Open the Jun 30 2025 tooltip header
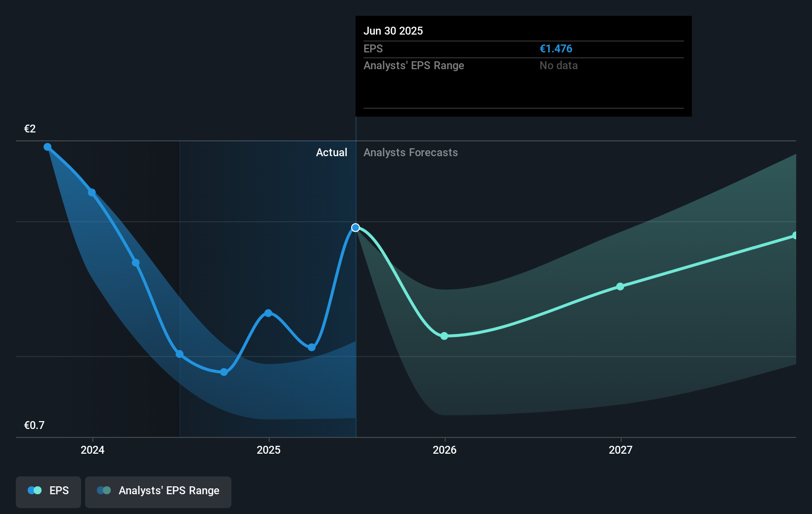812x514 pixels. [393, 31]
